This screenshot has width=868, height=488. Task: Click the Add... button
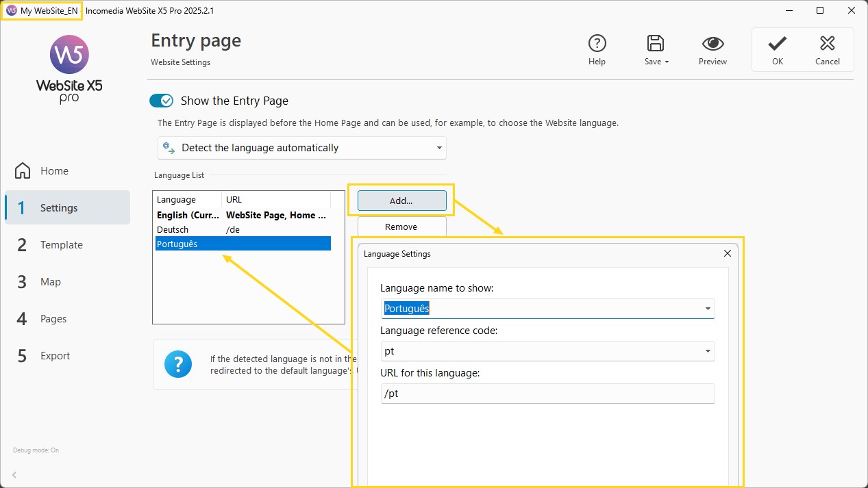402,201
